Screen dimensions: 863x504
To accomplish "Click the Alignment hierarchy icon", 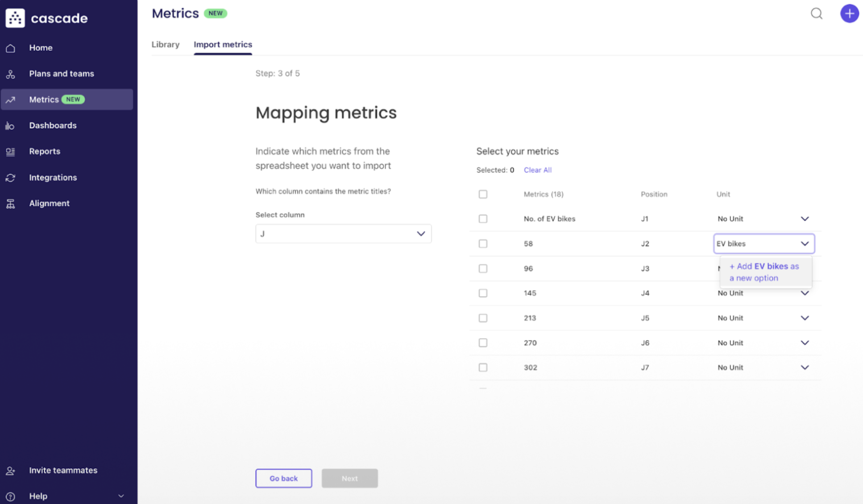I will point(11,203).
